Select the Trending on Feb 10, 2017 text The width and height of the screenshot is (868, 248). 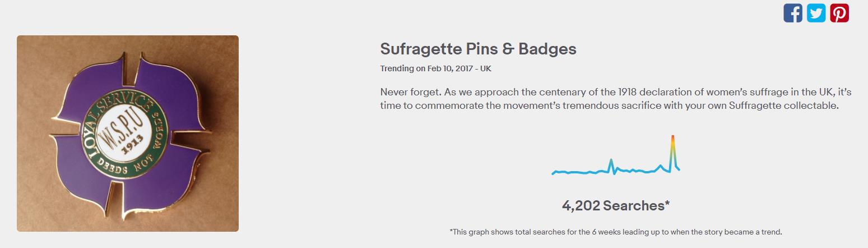[x=436, y=69]
